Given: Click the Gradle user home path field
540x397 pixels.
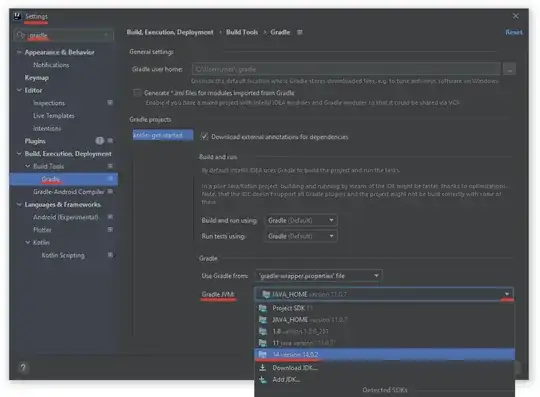Looking at the screenshot, I should (346, 69).
